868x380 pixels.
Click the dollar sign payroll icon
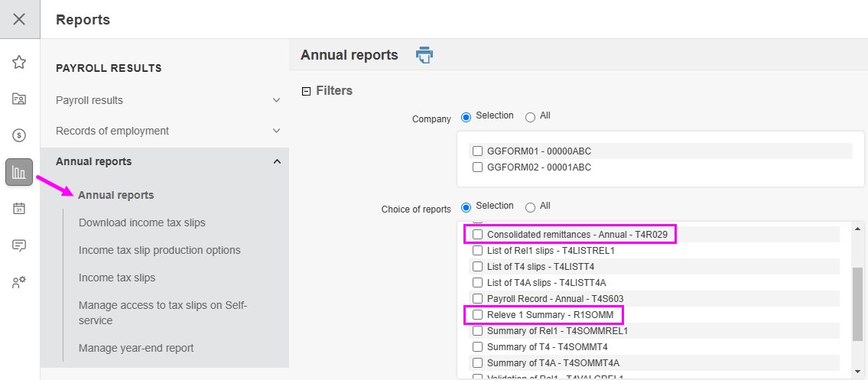[19, 135]
